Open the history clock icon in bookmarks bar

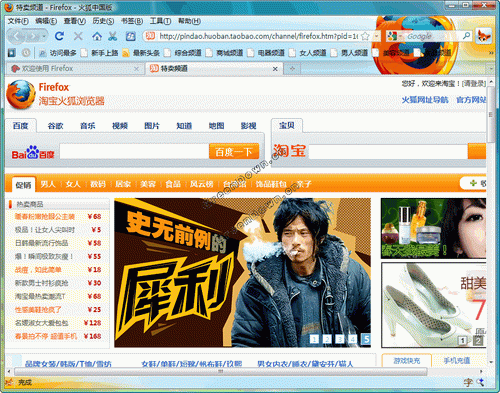(x=26, y=53)
